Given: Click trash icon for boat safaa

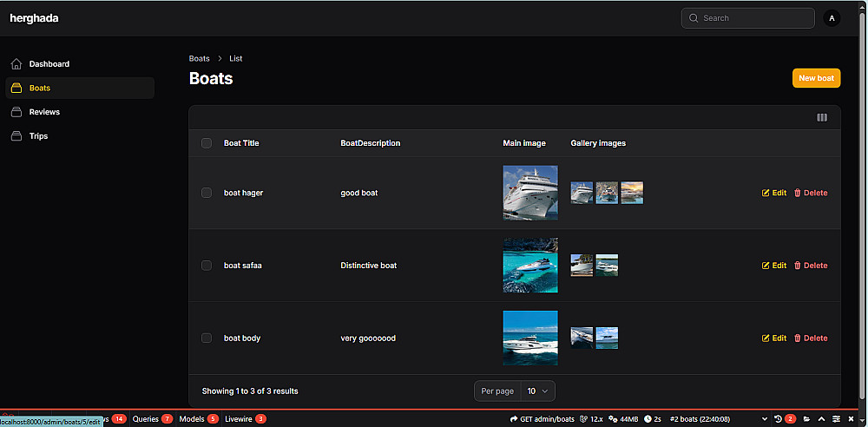Looking at the screenshot, I should (797, 266).
